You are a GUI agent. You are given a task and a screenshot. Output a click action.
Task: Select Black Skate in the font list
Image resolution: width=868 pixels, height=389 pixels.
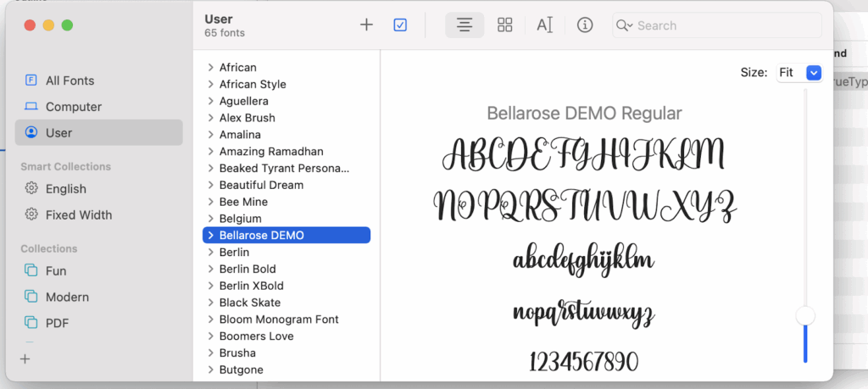tap(249, 303)
